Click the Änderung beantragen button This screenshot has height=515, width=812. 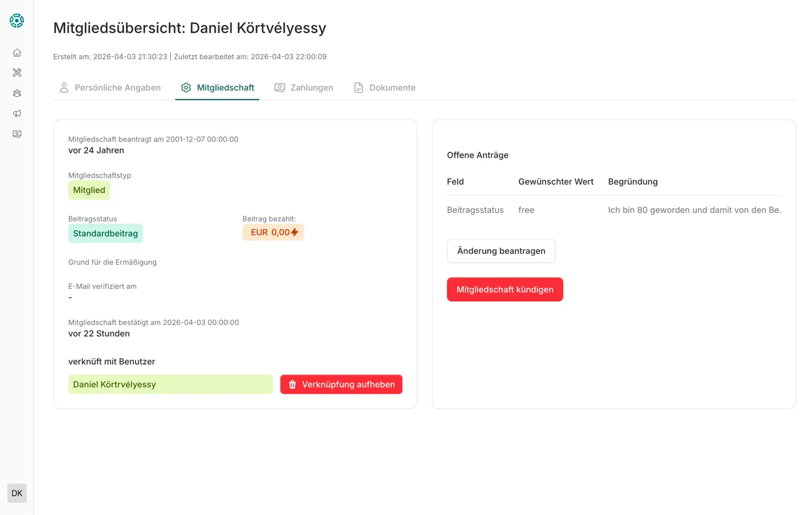501,251
